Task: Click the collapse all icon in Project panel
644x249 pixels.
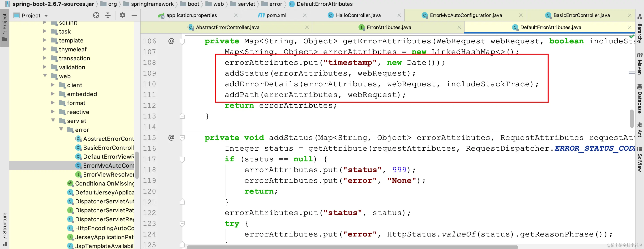Action: pyautogui.click(x=108, y=15)
